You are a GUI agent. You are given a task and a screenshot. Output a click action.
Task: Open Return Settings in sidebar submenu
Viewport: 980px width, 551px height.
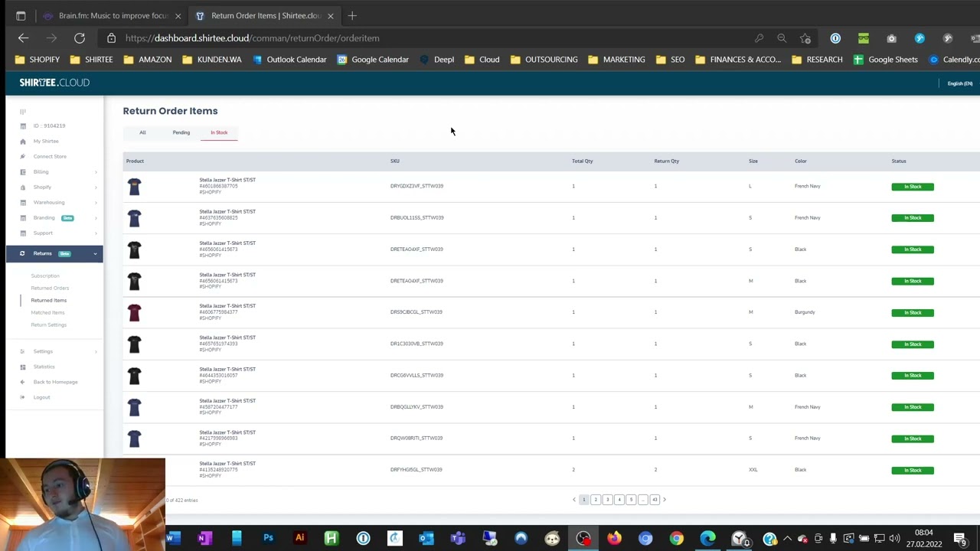pos(48,324)
